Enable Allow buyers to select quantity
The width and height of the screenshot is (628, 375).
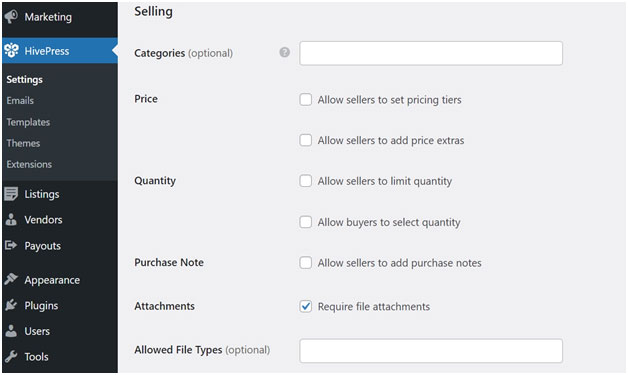(x=306, y=222)
